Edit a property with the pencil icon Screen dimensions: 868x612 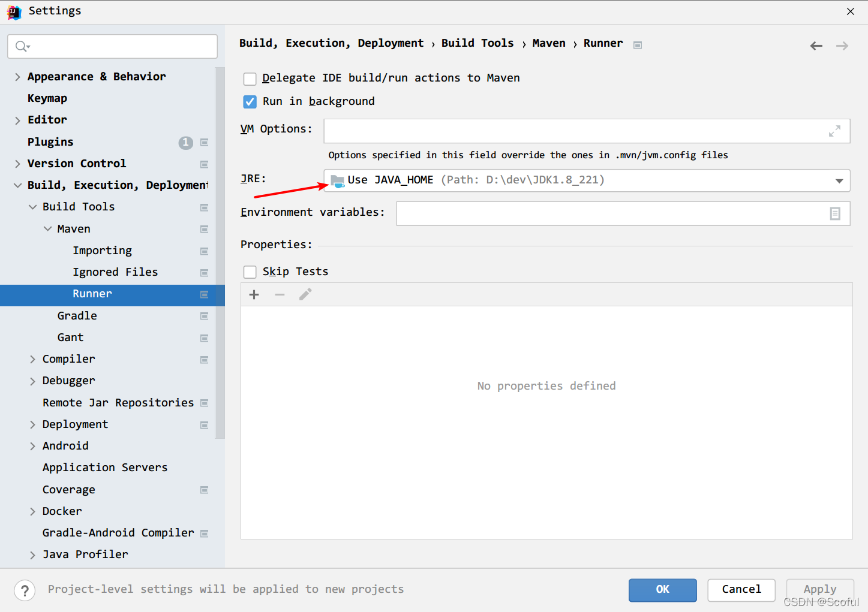pos(305,294)
